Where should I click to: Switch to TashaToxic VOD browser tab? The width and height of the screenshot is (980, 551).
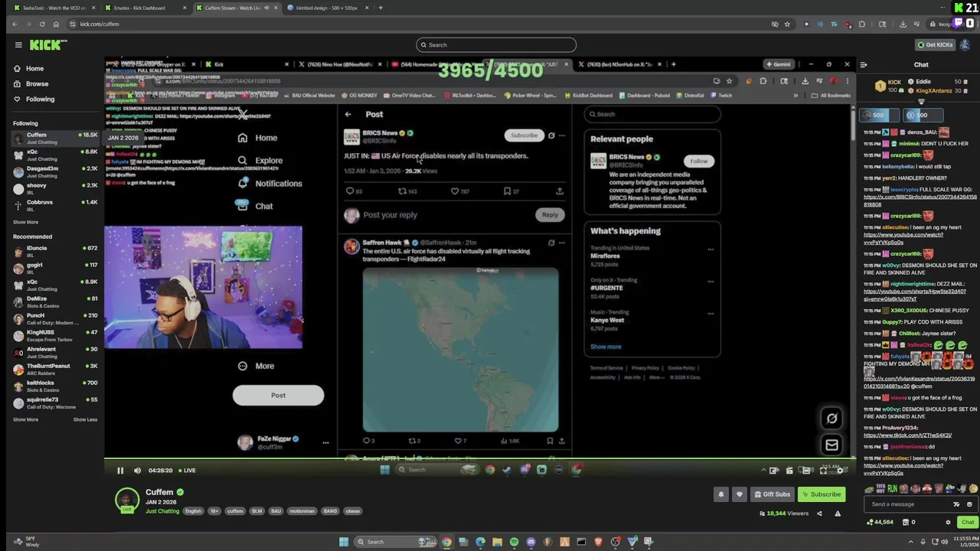pos(54,8)
